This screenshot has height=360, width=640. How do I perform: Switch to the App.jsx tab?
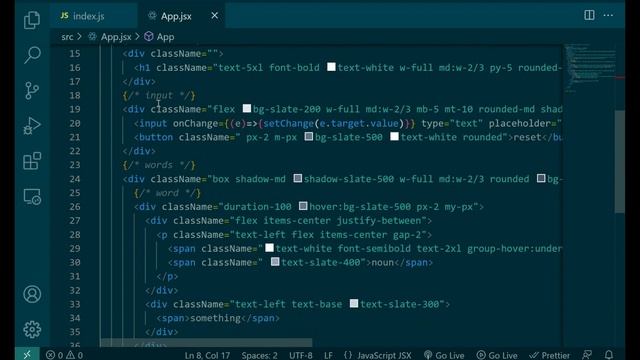tap(181, 16)
